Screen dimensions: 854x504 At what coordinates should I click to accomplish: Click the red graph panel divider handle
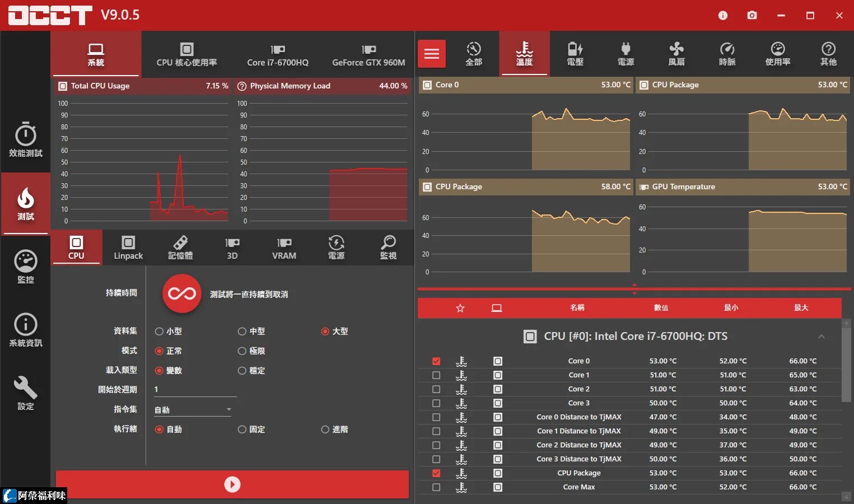point(634,289)
